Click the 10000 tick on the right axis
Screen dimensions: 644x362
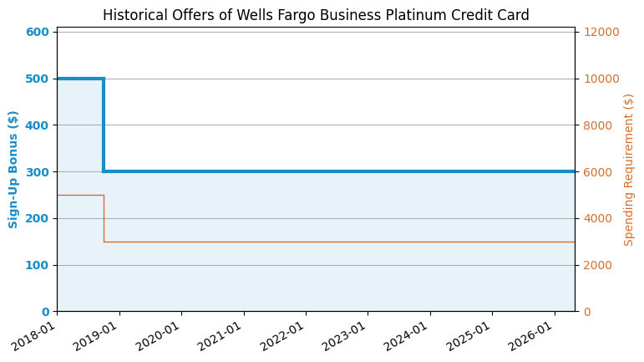click(601, 79)
